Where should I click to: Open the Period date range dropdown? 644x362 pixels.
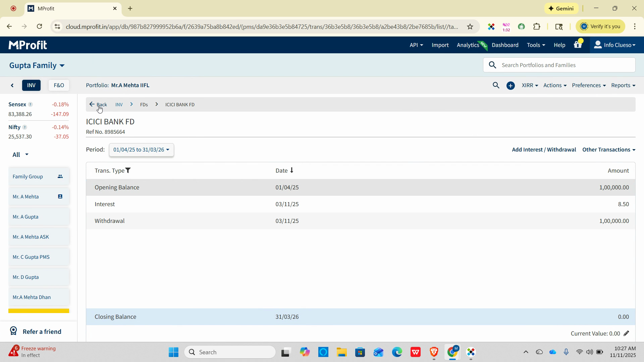tap(141, 150)
